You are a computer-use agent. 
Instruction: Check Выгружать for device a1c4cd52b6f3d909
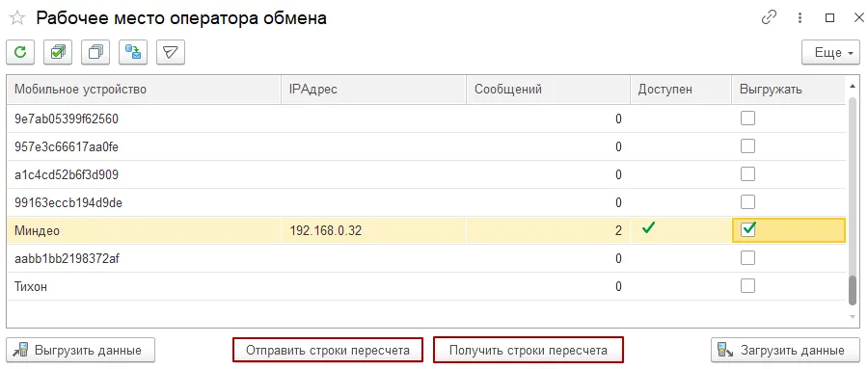click(x=747, y=174)
